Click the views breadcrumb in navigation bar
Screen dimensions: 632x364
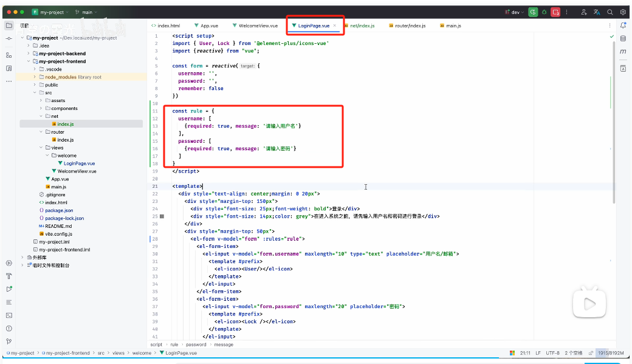[x=118, y=353]
